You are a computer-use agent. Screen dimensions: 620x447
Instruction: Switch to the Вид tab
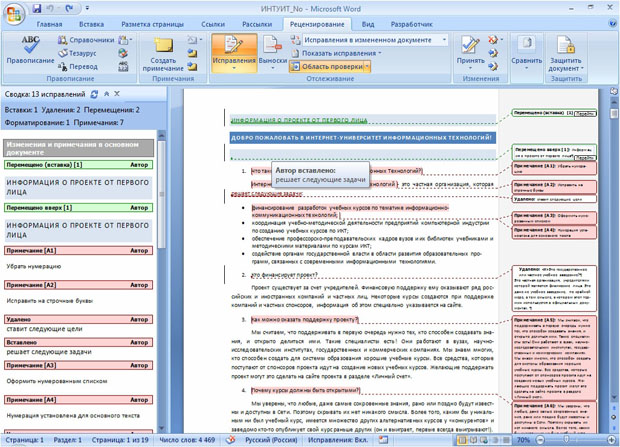click(368, 24)
